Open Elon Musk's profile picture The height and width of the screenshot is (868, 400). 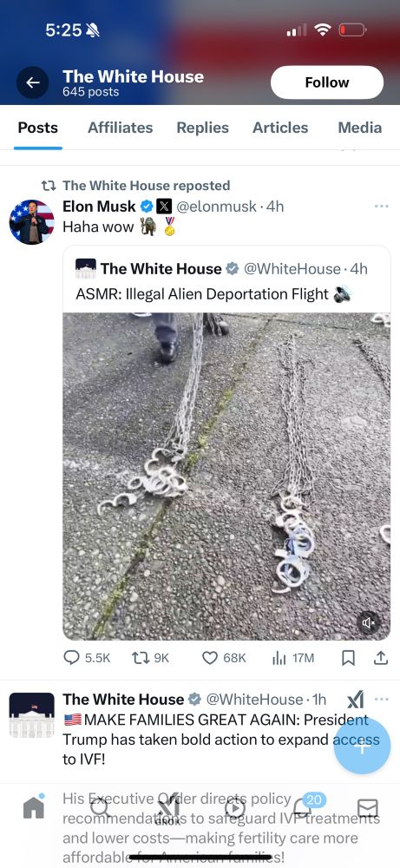coord(32,222)
